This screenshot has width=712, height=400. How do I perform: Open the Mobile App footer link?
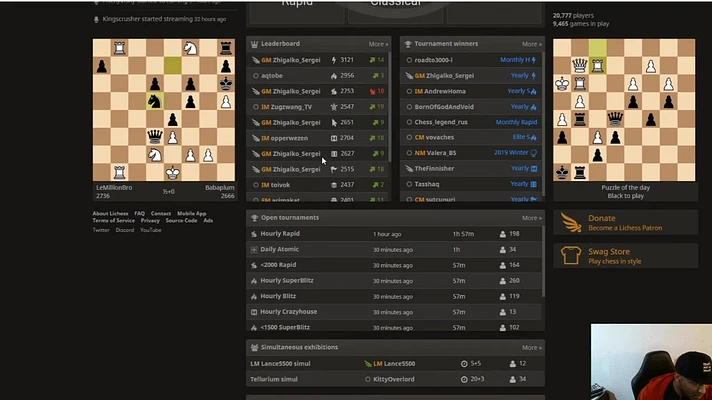(192, 213)
